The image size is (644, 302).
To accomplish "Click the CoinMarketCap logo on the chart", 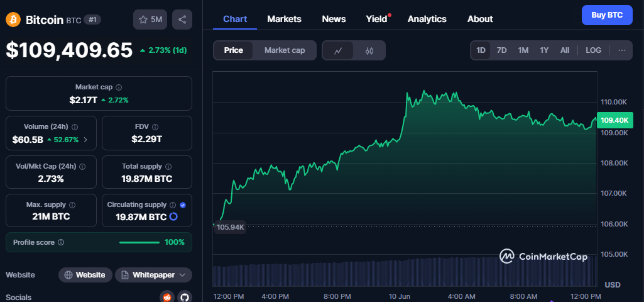I will point(543,256).
